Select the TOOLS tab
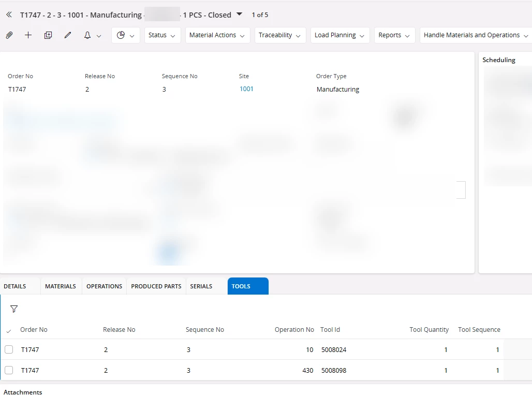 [248, 286]
